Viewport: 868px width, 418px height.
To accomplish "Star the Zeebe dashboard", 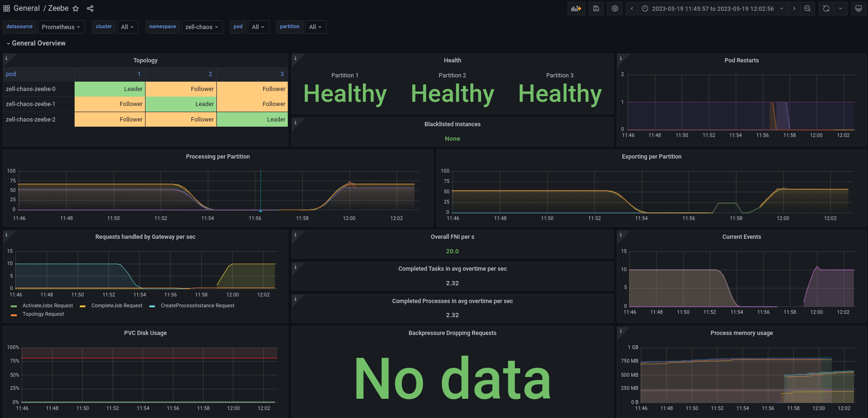I will (x=76, y=8).
